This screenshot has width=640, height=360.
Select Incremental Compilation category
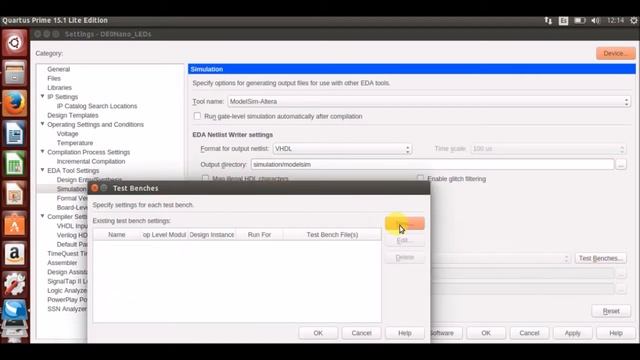(91, 161)
